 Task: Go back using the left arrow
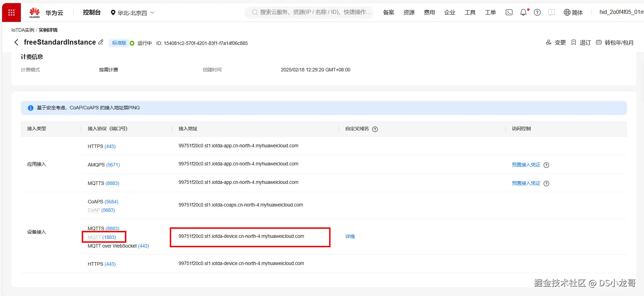click(x=16, y=42)
